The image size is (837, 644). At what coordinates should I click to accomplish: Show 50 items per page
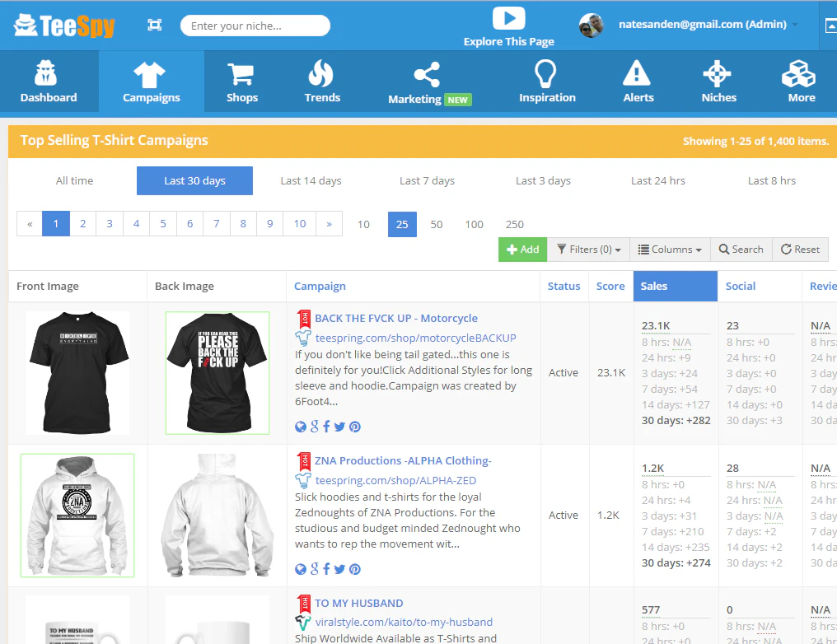point(437,224)
